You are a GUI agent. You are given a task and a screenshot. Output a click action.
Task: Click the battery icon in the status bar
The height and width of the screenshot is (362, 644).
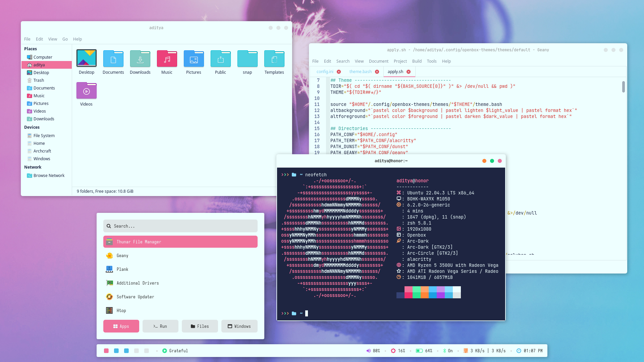[x=419, y=351]
